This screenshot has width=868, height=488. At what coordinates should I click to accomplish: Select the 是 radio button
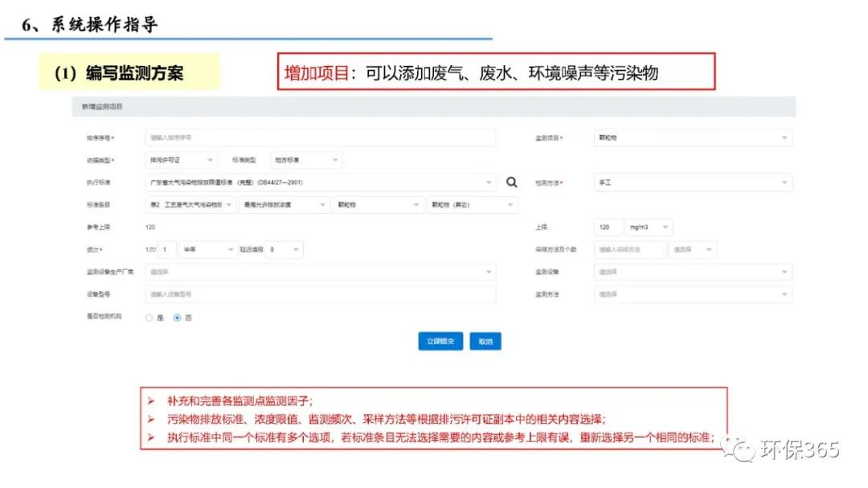(149, 318)
